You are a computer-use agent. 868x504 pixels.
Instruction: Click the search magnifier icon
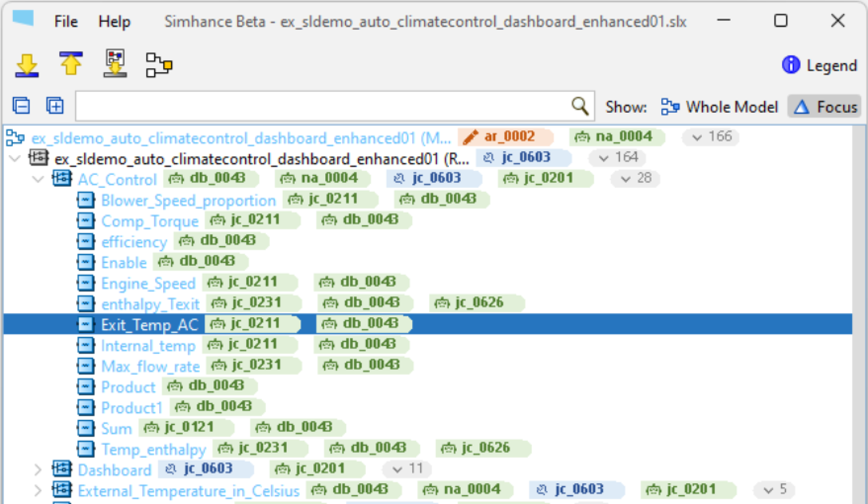click(x=580, y=106)
